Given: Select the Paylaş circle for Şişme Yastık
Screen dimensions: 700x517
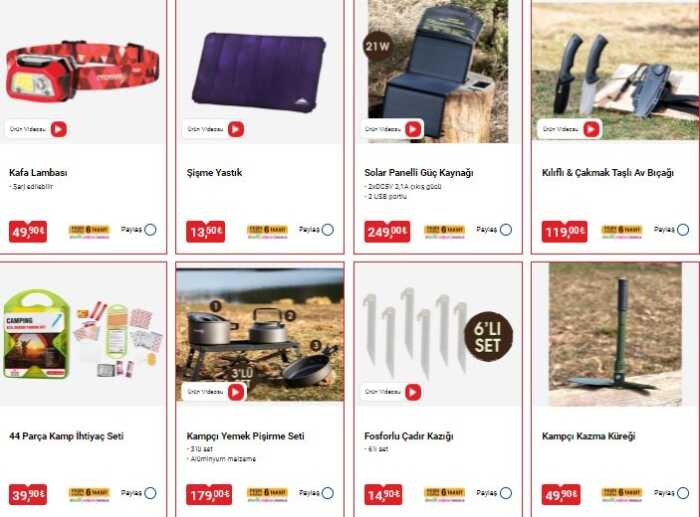Looking at the screenshot, I should (x=328, y=230).
